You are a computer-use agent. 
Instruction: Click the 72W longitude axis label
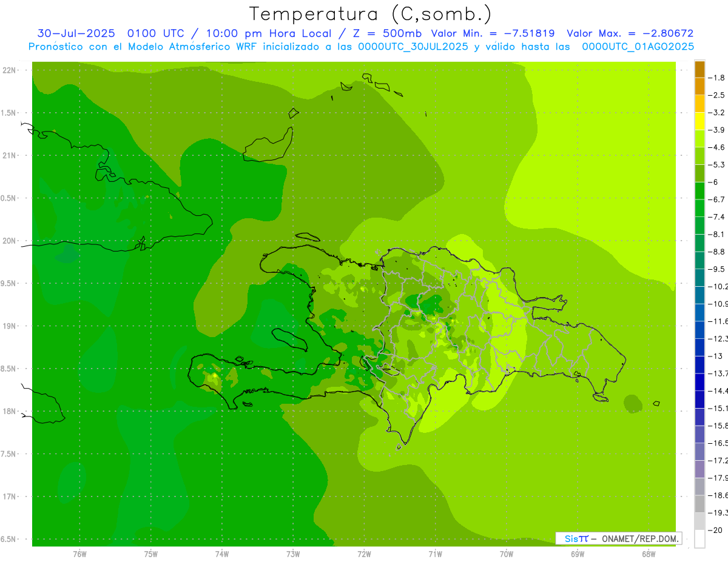click(x=364, y=554)
